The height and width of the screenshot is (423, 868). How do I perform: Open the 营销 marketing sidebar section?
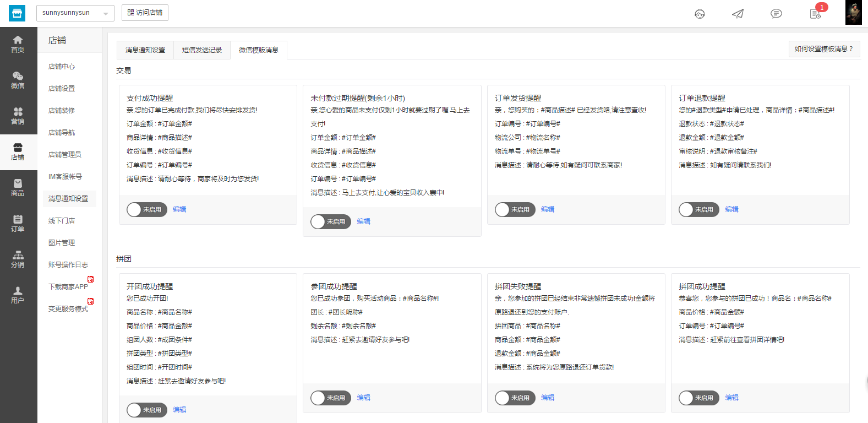coord(18,116)
